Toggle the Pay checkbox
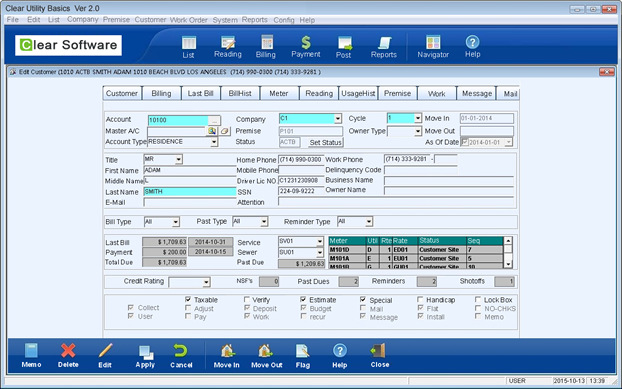The height and width of the screenshot is (389, 622). (188, 316)
